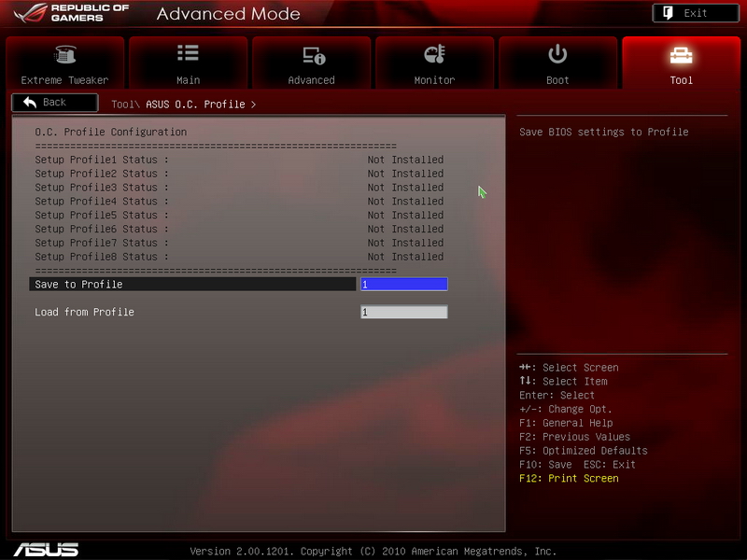This screenshot has width=747, height=560.
Task: Click the F10: Save hint
Action: (x=545, y=464)
